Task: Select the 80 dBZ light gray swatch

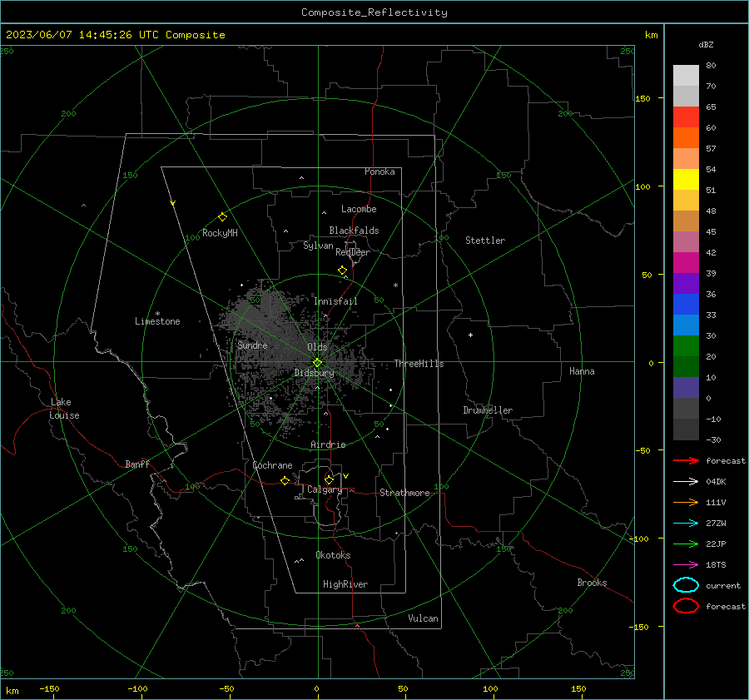Action: tap(686, 76)
